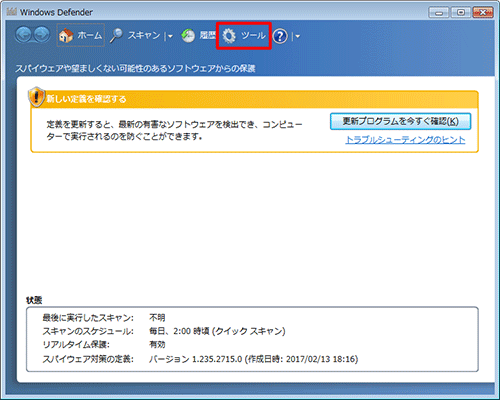This screenshot has height=400, width=500.
Task: Go forward with the right arrow button
Action: [42, 35]
